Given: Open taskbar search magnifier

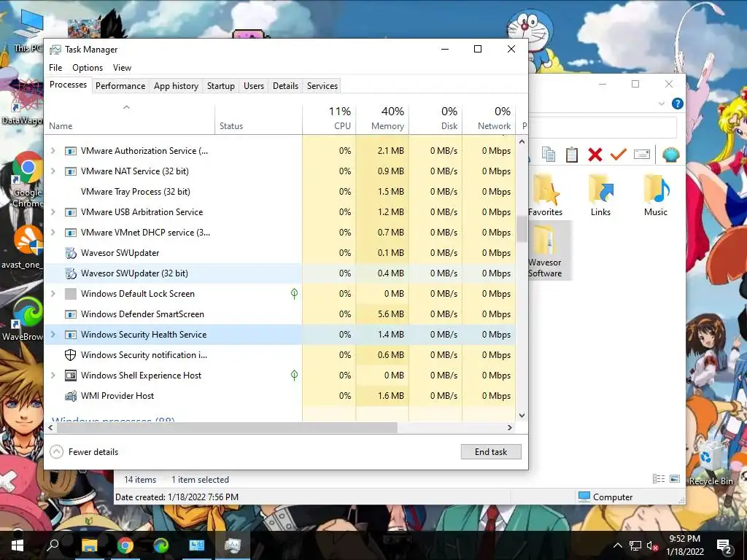Looking at the screenshot, I should [53, 545].
